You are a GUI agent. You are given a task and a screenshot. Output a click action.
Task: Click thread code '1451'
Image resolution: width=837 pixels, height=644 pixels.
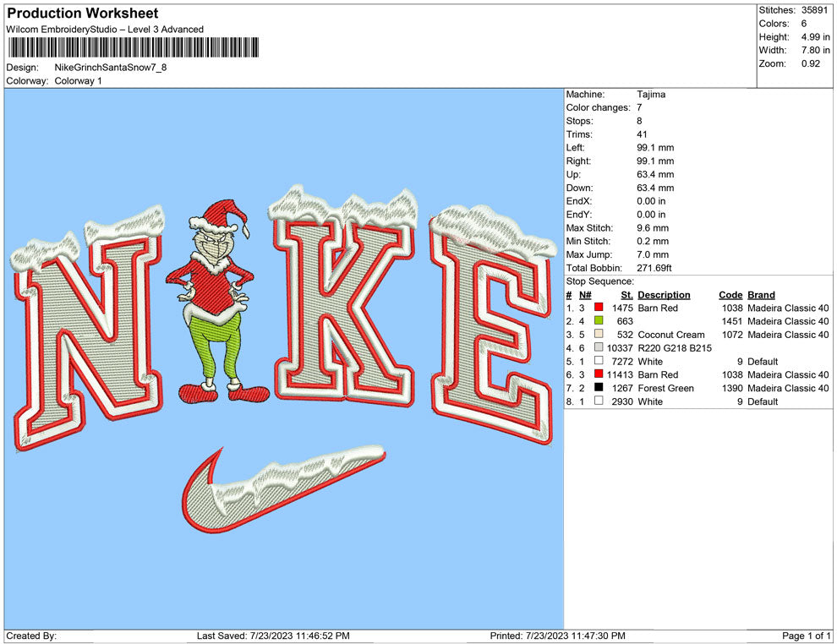click(732, 321)
